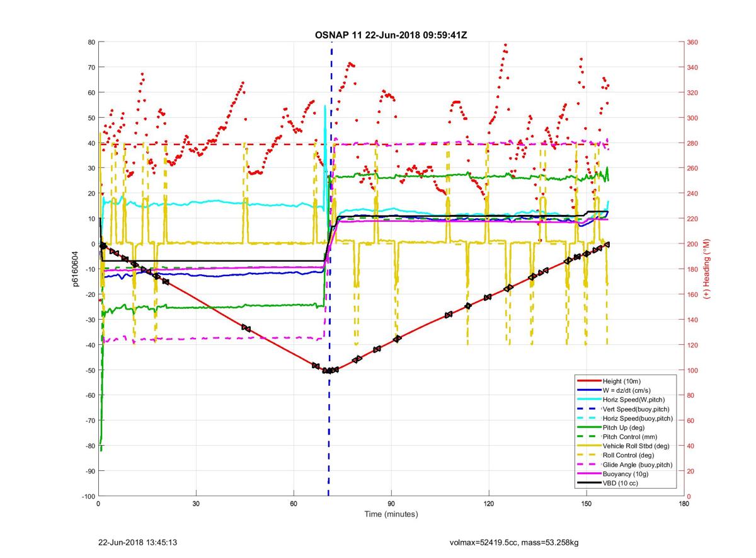The image size is (756, 558).
Task: Select legend entry 'Roll Control (deg)'
Action: [x=629, y=455]
